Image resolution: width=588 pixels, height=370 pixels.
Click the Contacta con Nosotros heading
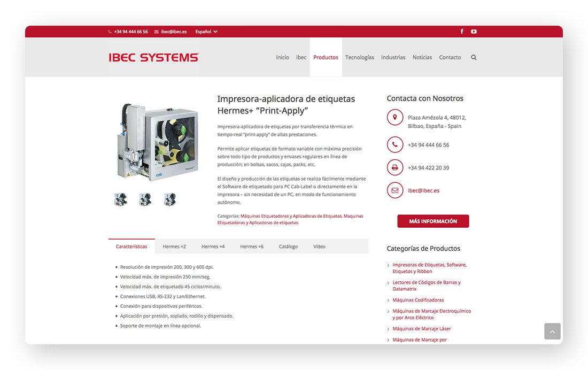tap(425, 98)
